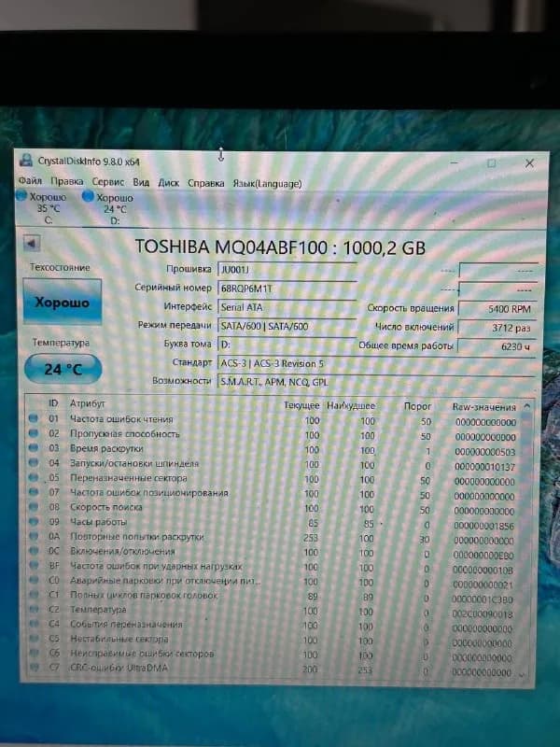Select the C: drive status indicator
The height and width of the screenshot is (747, 560).
[x=41, y=207]
